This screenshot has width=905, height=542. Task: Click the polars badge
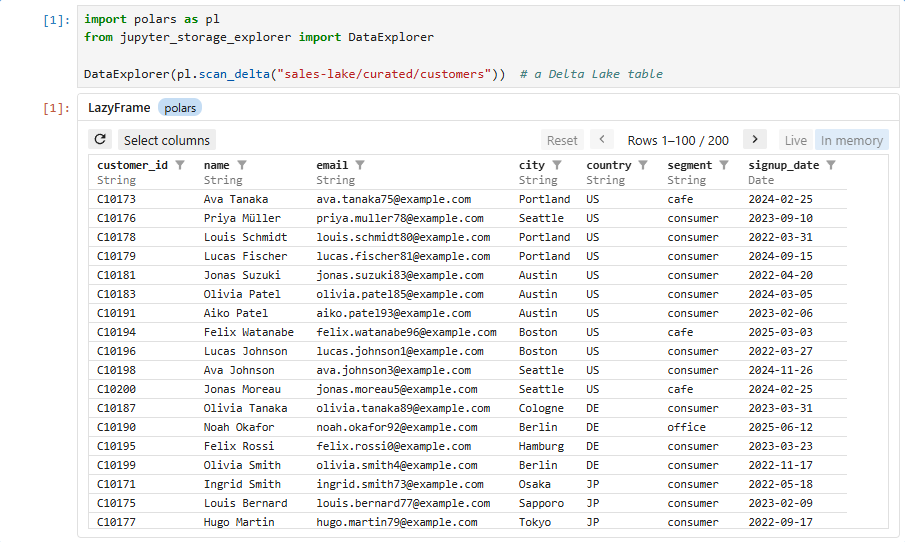pos(180,108)
